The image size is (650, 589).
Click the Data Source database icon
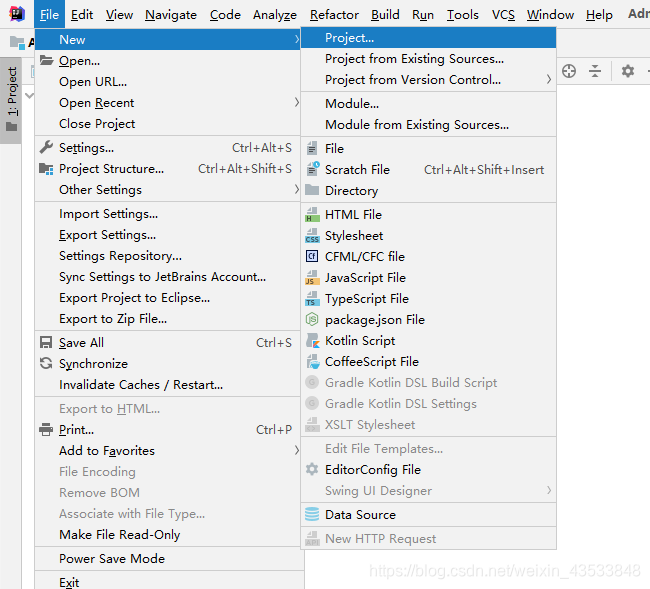[x=312, y=514]
